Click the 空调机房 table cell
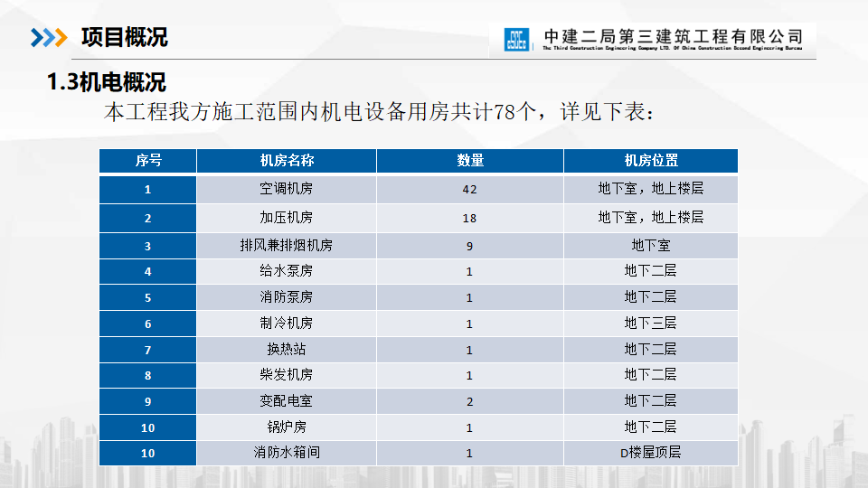 287,190
